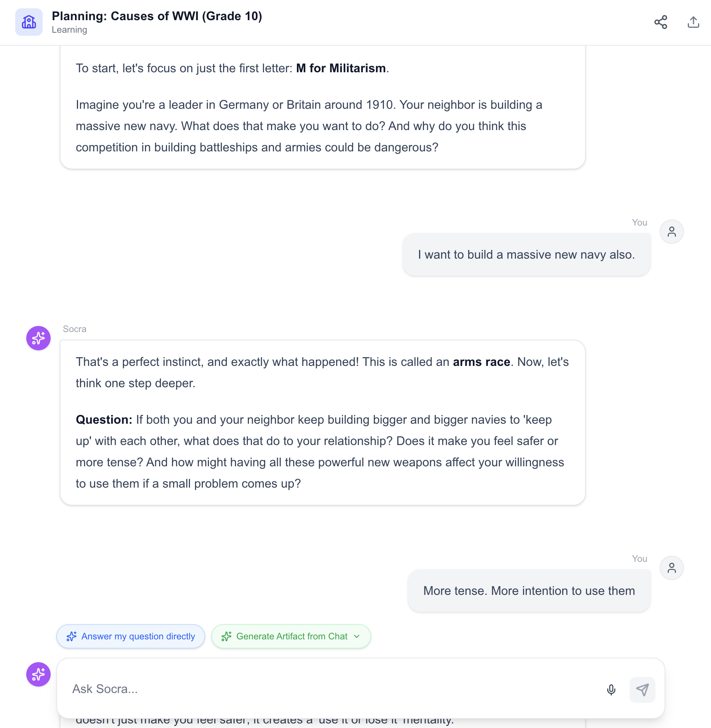Activate the microphone voice input
The image size is (711, 728).
[611, 690]
